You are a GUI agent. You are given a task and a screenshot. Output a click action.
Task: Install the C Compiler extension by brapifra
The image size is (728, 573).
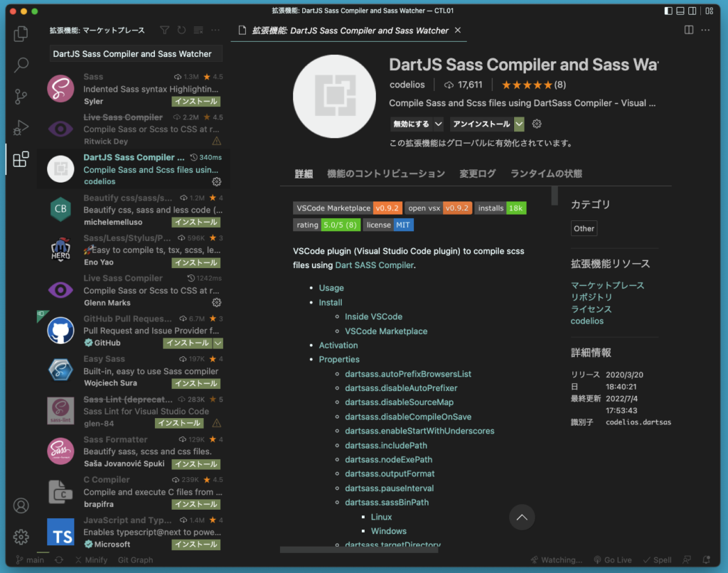click(x=196, y=504)
